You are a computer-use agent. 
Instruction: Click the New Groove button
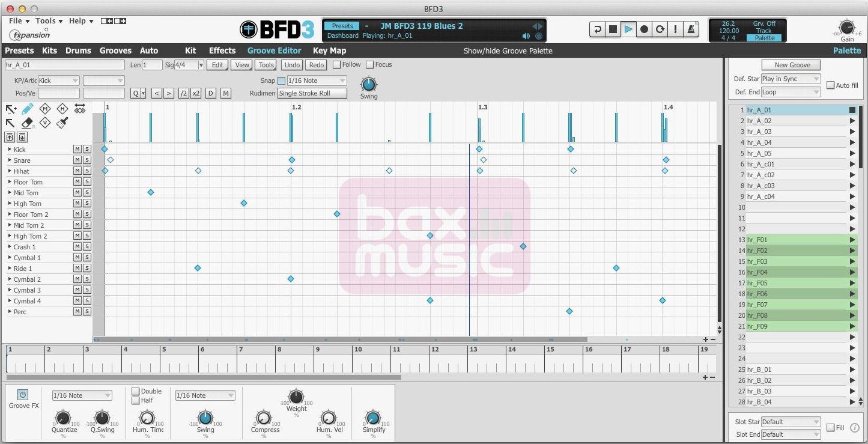792,65
